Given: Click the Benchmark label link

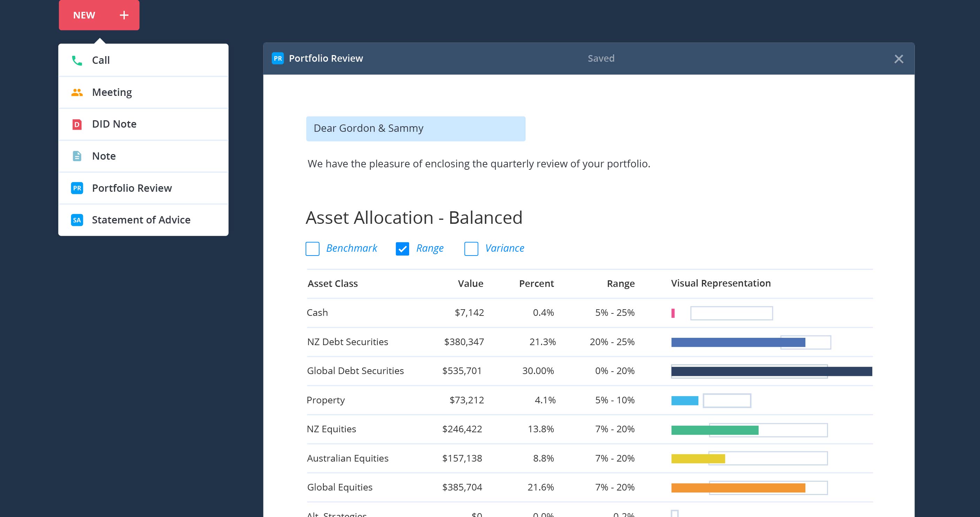Looking at the screenshot, I should point(352,248).
